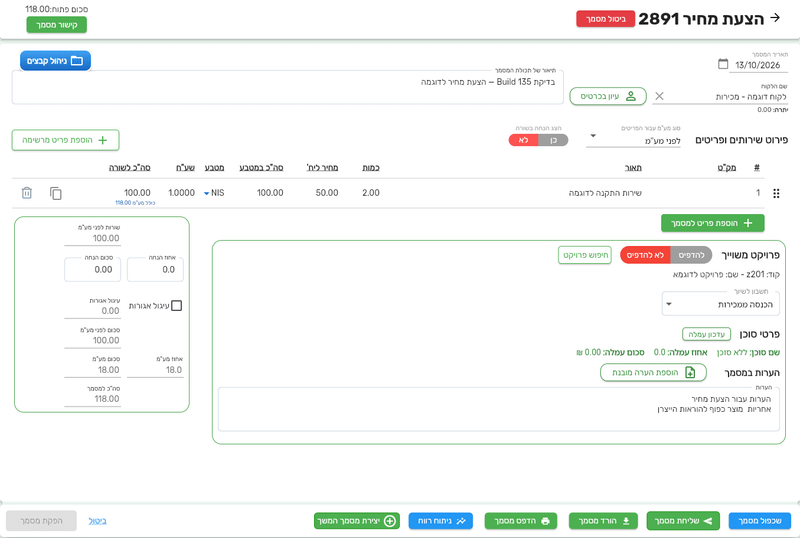Viewport: 800px width, 538px height.
Task: Click the קישור מסמך button
Action: (x=57, y=25)
